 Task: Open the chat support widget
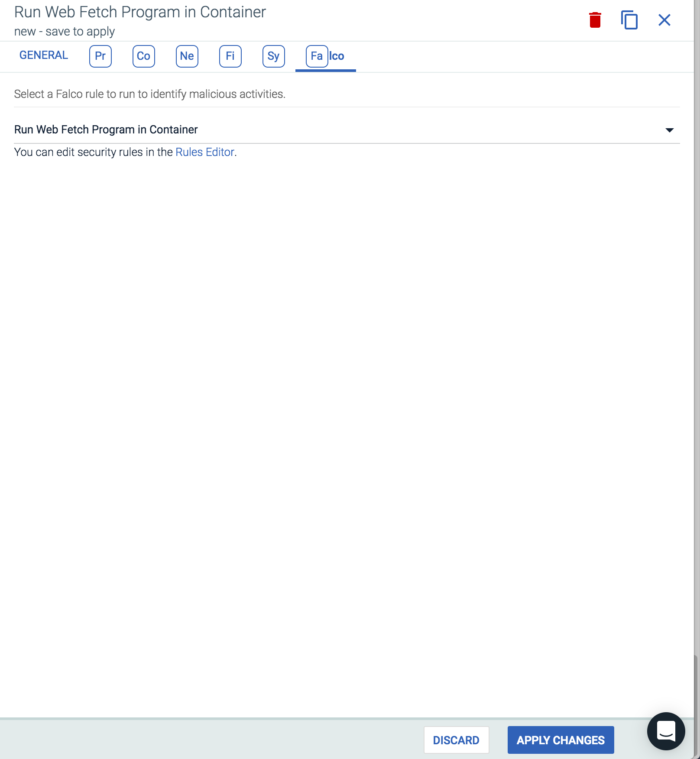[x=666, y=731]
